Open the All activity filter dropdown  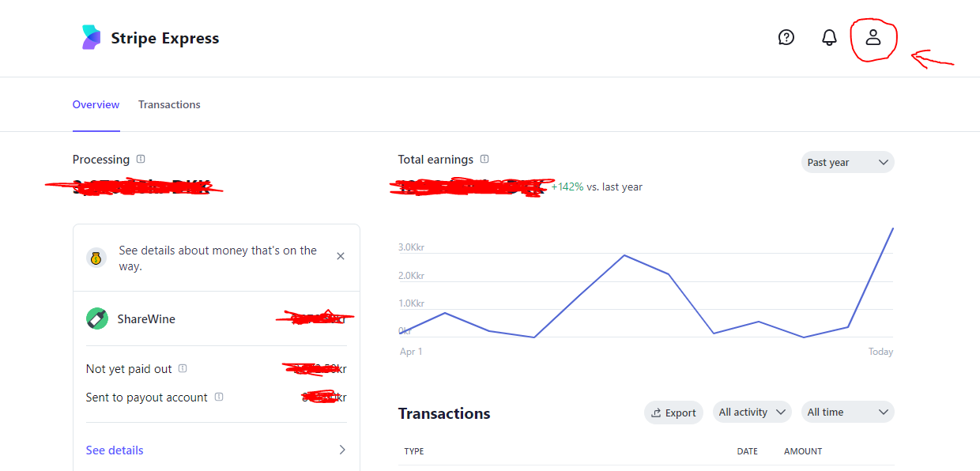coord(752,412)
